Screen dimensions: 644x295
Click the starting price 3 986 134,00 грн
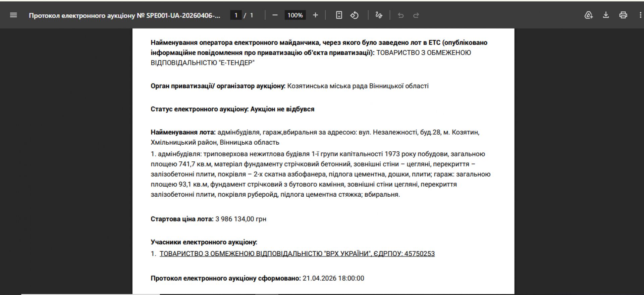pos(241,219)
